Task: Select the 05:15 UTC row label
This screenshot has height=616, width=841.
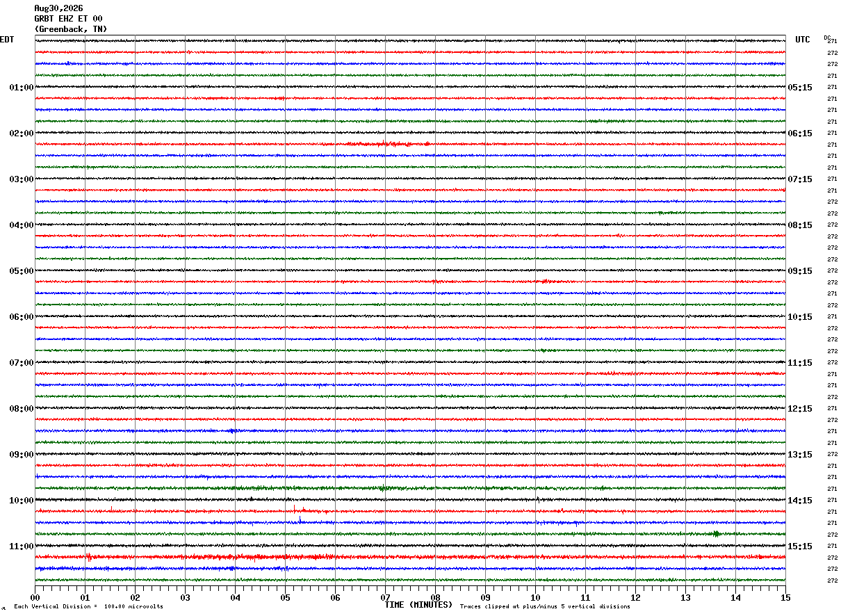Action: (x=799, y=88)
